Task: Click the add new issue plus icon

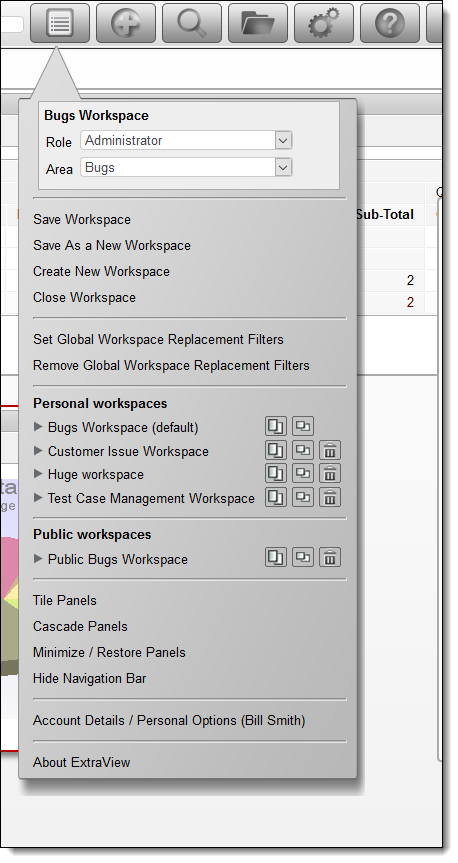Action: point(126,23)
